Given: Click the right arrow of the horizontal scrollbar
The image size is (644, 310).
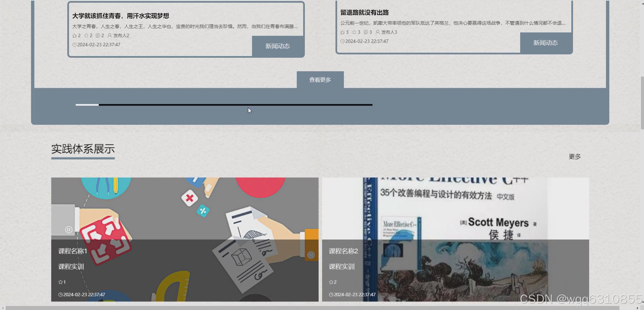Looking at the screenshot, I should pos(638,308).
